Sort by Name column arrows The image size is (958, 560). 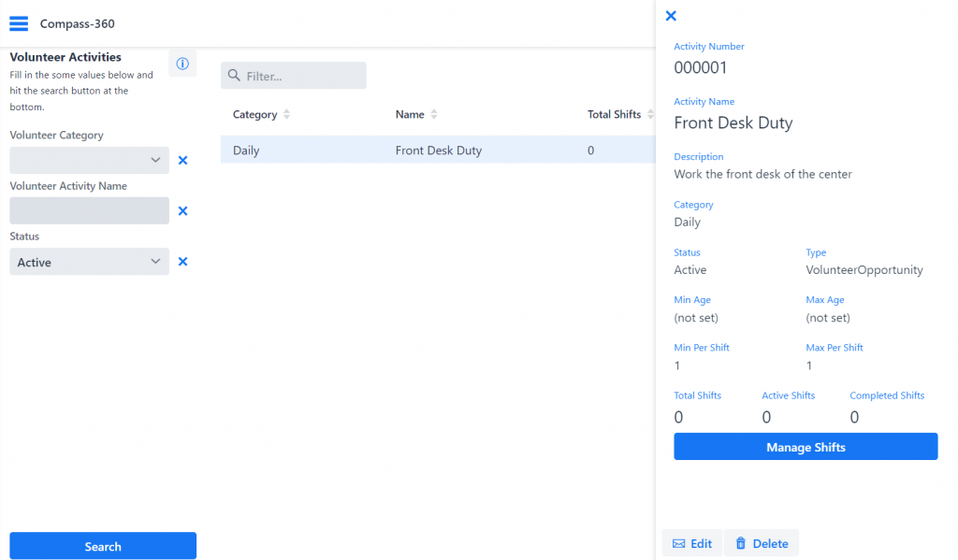(x=434, y=114)
